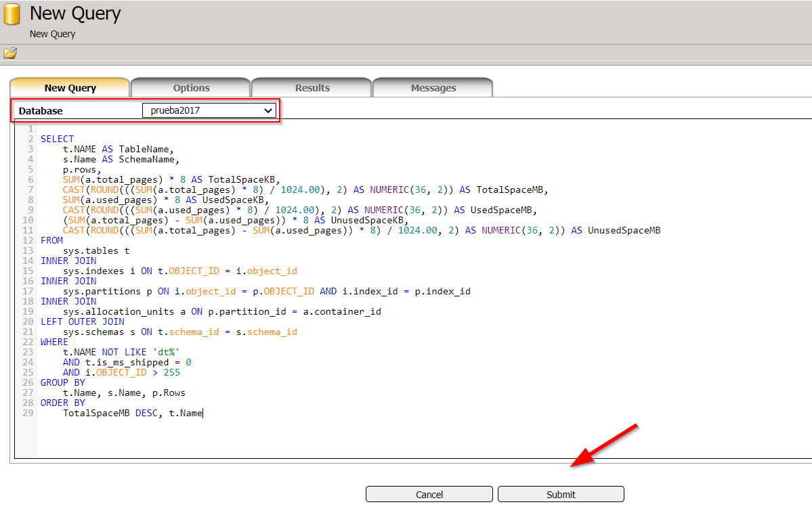Click the yellow database cylinder icon
This screenshot has width=812, height=515.
point(12,14)
